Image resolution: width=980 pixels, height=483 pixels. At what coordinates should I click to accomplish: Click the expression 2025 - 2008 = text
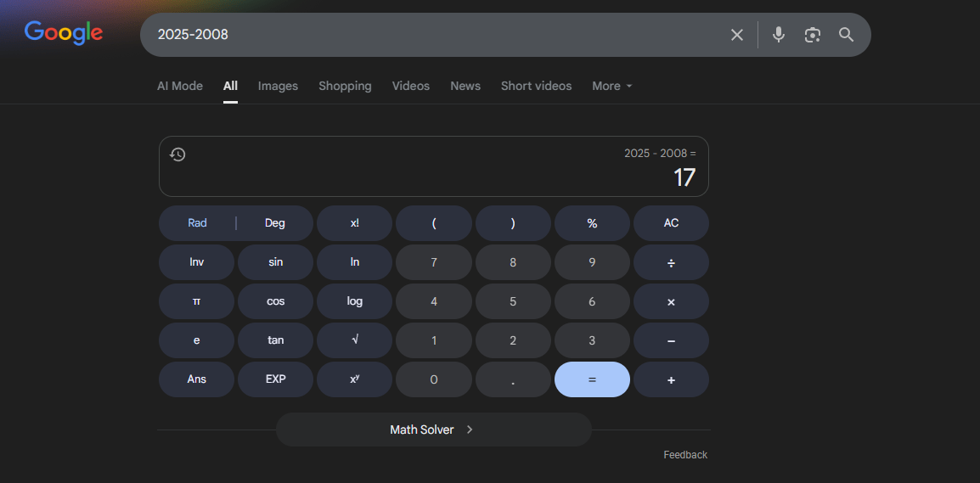pyautogui.click(x=660, y=153)
